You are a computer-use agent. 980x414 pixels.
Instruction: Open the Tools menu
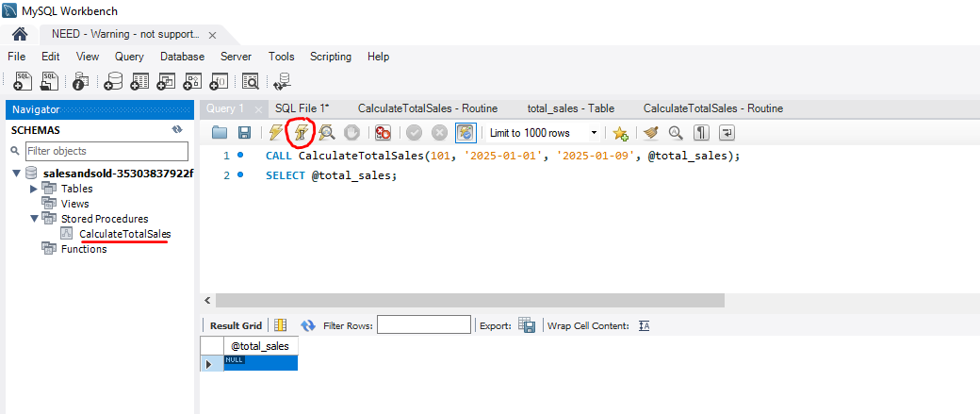281,57
